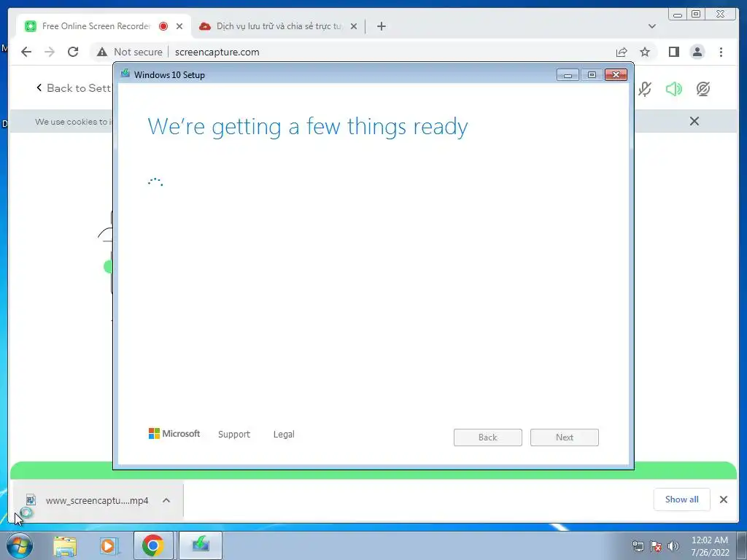Image resolution: width=747 pixels, height=560 pixels.
Task: Click the tab recording indicator dot
Action: pos(163,26)
